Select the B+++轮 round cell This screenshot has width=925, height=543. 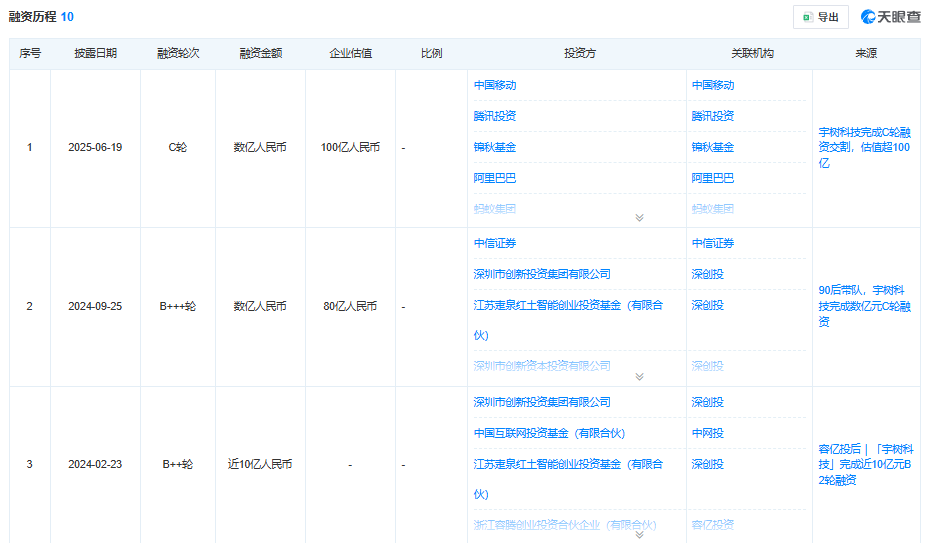[178, 306]
